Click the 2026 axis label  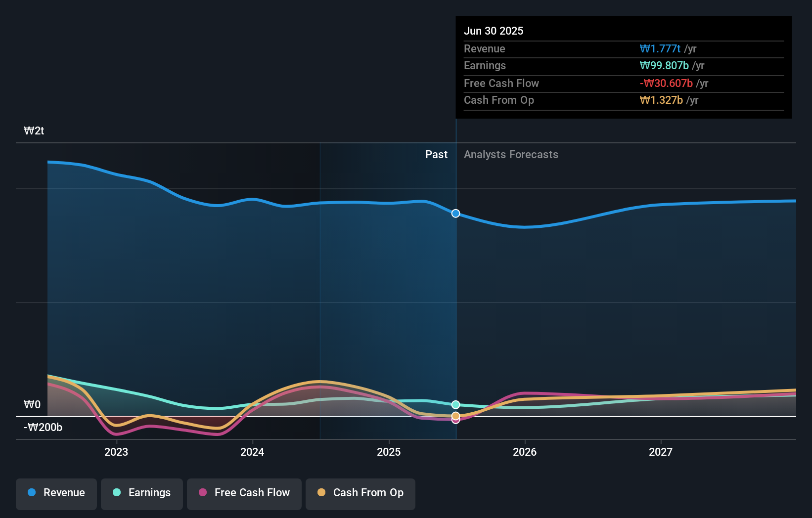click(x=525, y=452)
